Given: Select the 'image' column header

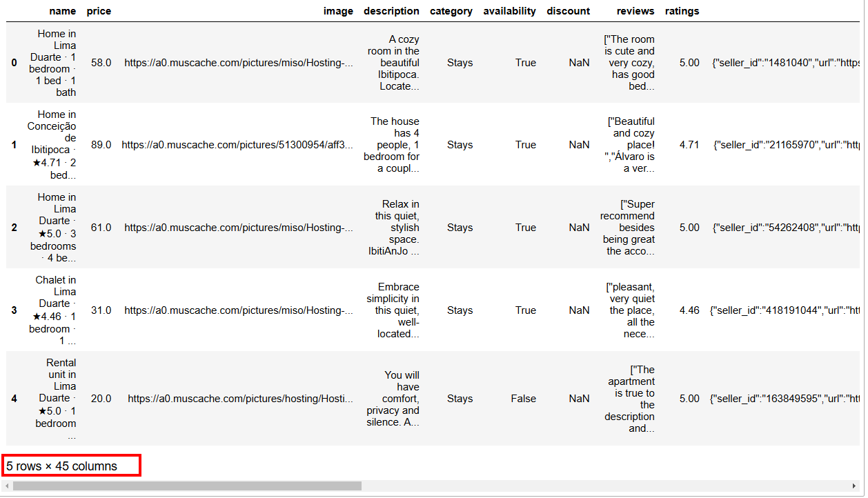Looking at the screenshot, I should 338,11.
